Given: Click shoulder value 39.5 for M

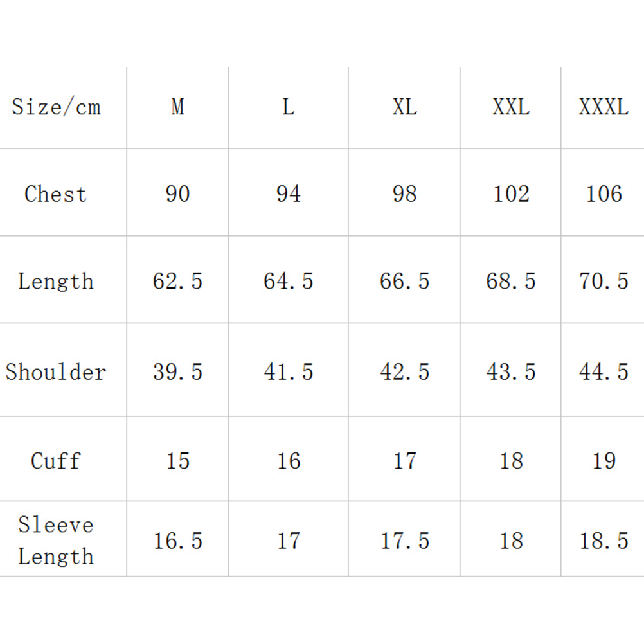Looking at the screenshot, I should 177,372.
